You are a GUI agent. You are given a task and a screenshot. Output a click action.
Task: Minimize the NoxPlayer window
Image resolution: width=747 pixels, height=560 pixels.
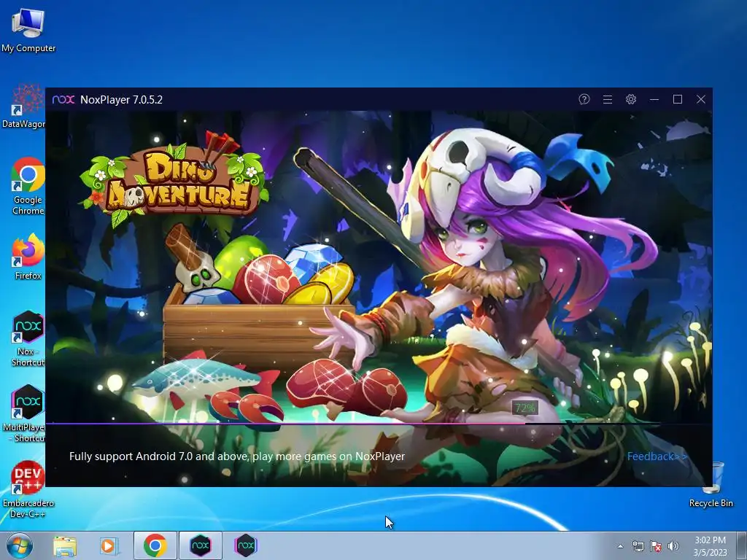click(x=654, y=99)
